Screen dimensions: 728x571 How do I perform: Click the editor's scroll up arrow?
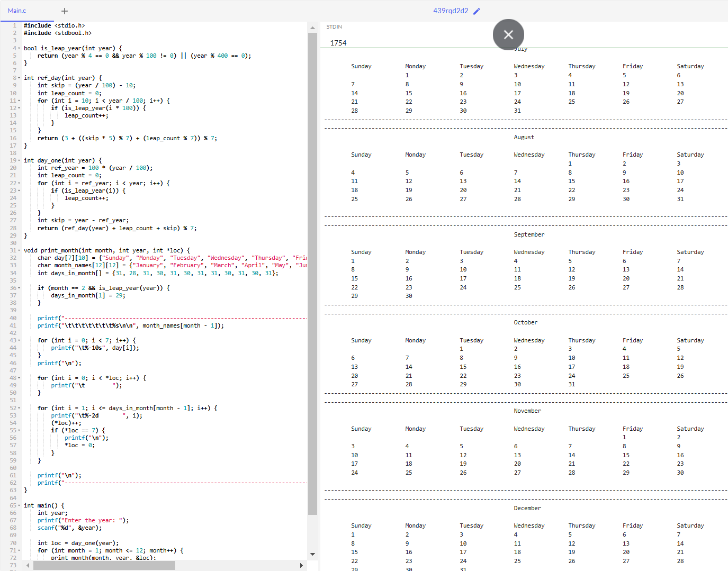click(312, 28)
